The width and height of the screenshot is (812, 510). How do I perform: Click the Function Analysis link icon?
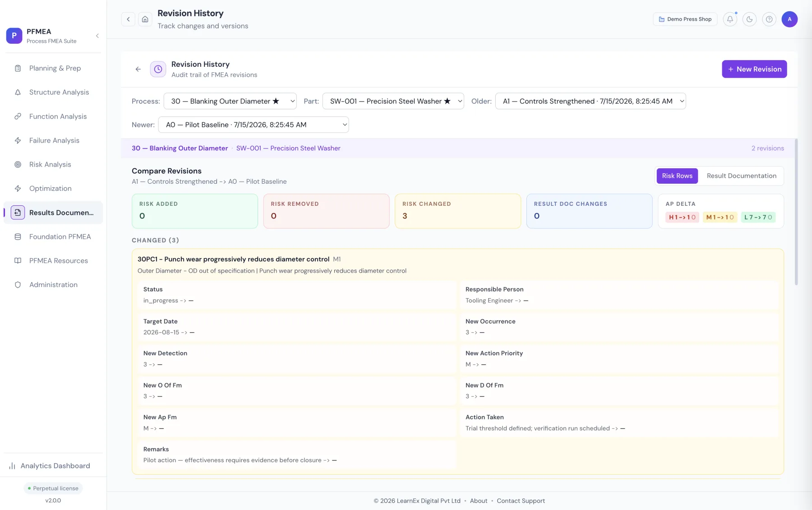[18, 116]
